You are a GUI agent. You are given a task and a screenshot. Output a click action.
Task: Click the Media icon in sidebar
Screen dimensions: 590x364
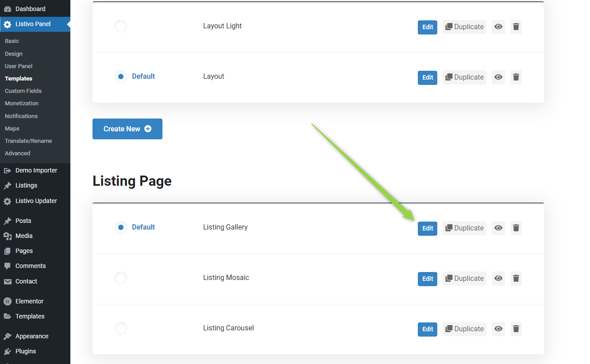(8, 236)
